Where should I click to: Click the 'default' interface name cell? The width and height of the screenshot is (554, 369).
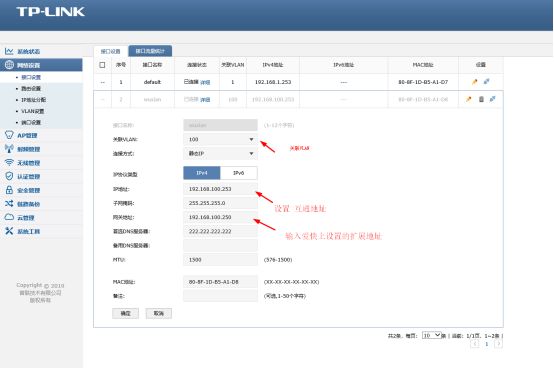tap(152, 82)
